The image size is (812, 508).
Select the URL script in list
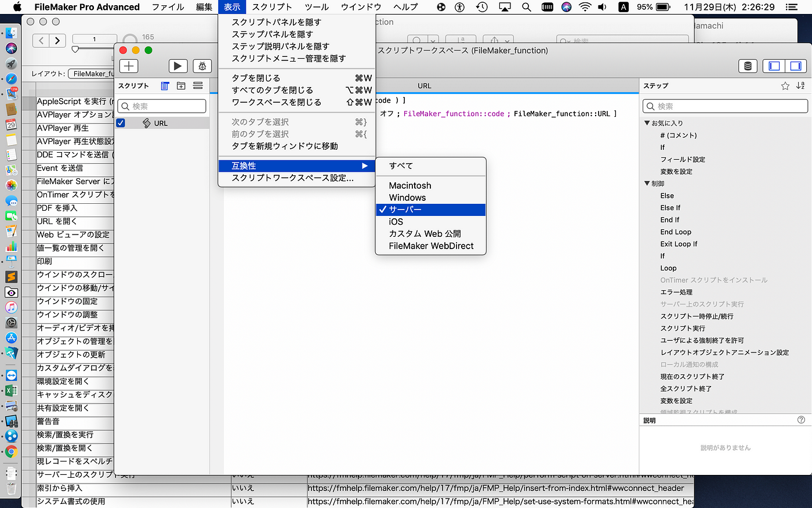click(162, 123)
